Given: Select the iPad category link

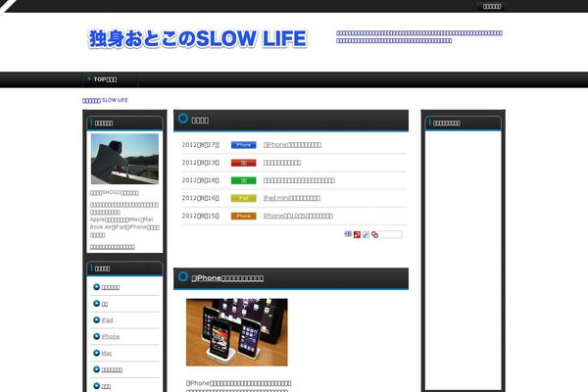Looking at the screenshot, I should (x=107, y=320).
